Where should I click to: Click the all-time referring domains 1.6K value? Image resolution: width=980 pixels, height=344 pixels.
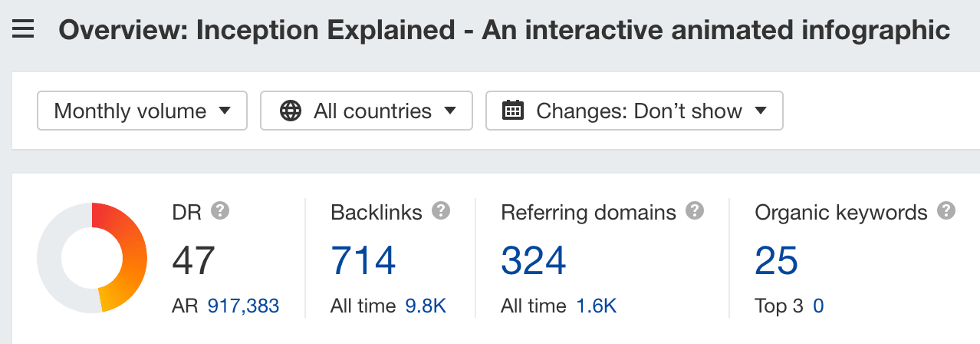(x=596, y=306)
